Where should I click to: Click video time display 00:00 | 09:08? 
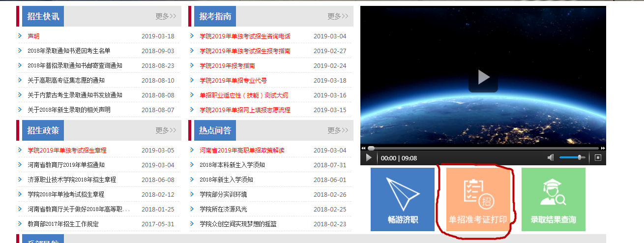point(399,158)
